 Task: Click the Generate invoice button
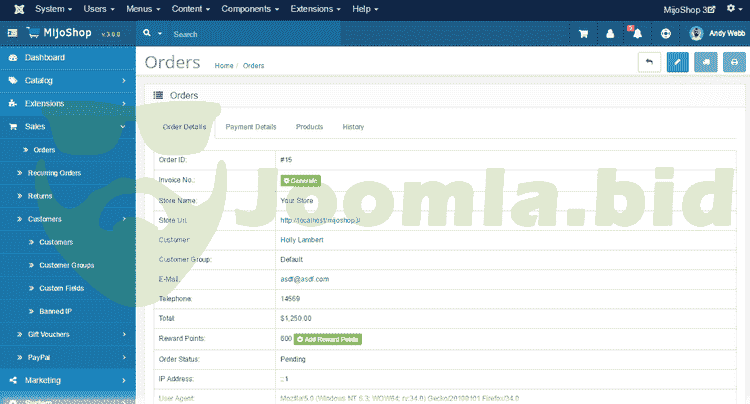click(x=301, y=180)
